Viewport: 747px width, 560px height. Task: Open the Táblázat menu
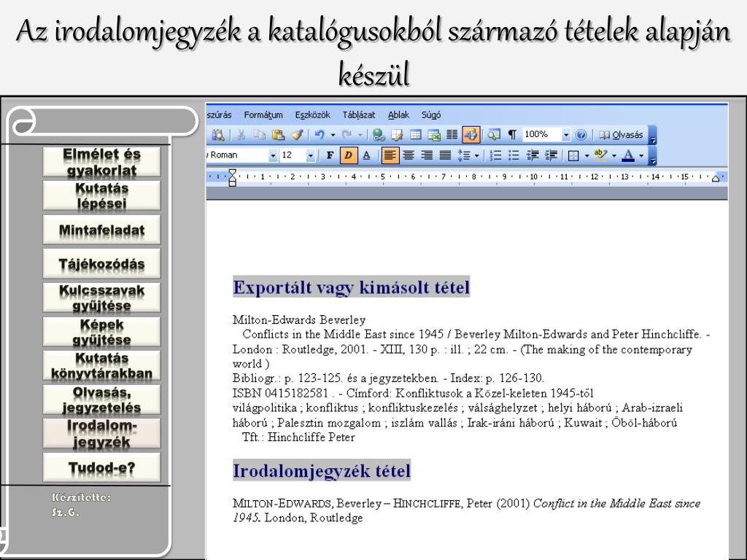359,114
